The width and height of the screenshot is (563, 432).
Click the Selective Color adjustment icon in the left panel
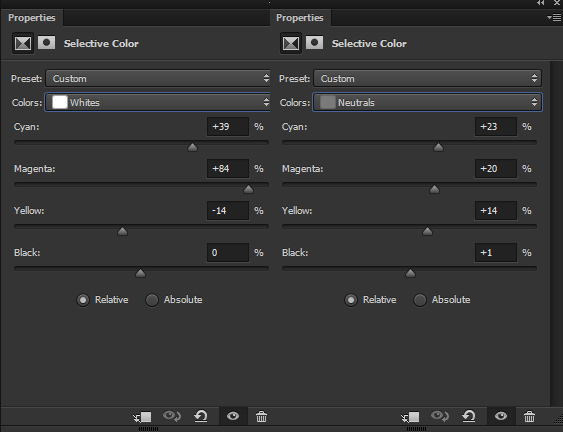click(x=23, y=43)
